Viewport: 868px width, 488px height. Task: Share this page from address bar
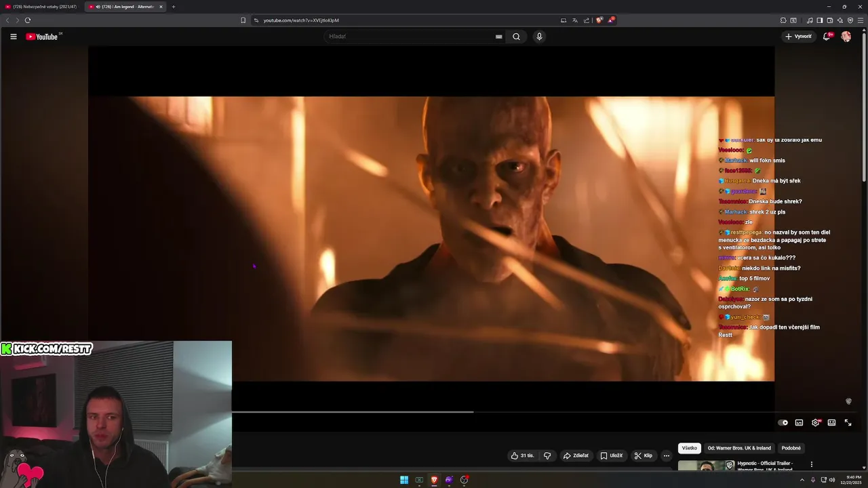click(587, 20)
